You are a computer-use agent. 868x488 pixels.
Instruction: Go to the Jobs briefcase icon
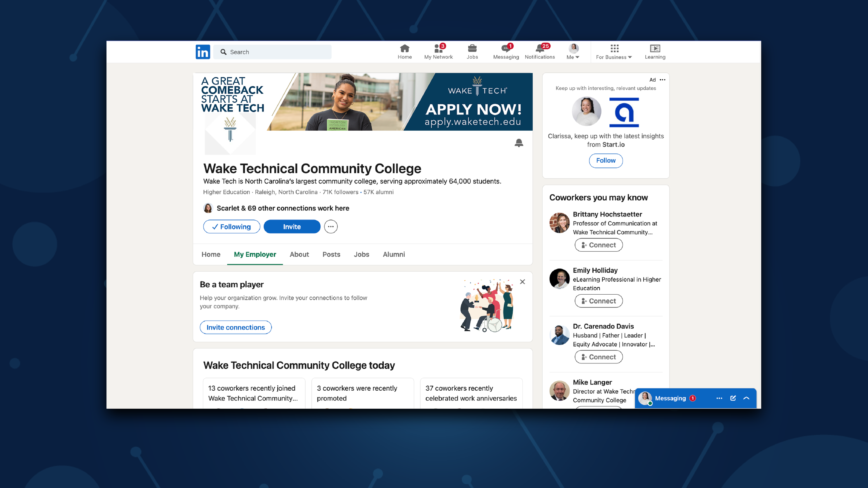click(x=472, y=52)
